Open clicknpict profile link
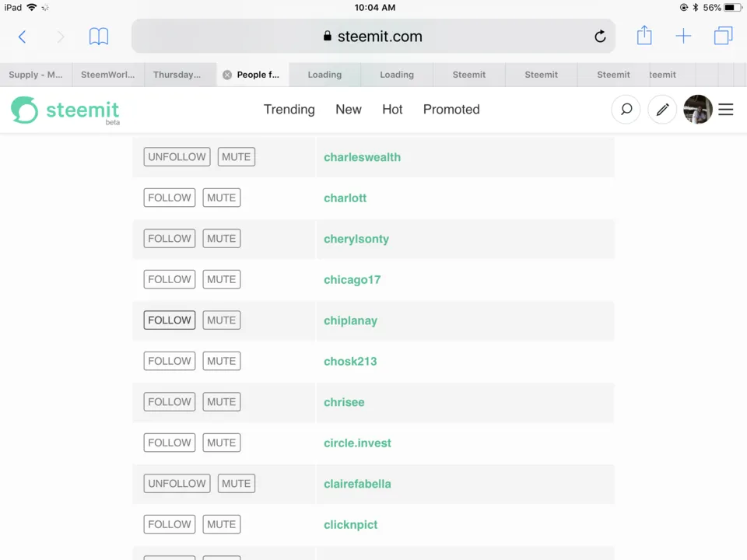747x560 pixels. [351, 525]
